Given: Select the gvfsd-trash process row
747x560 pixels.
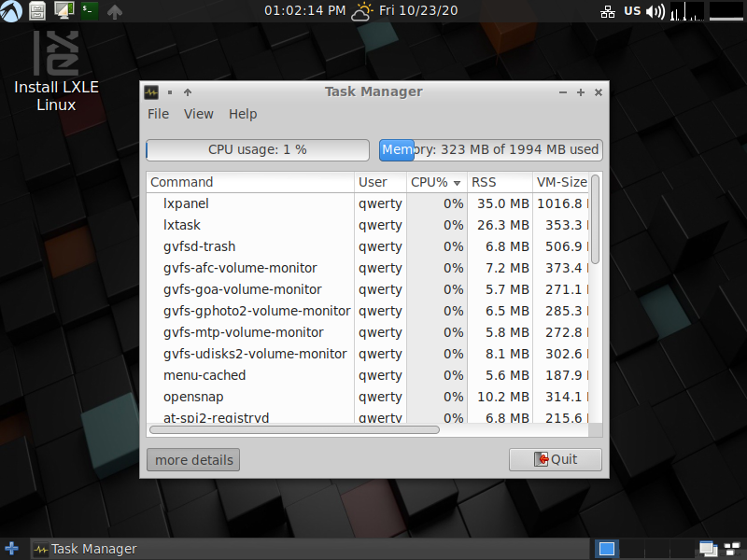Looking at the screenshot, I should tap(367, 246).
